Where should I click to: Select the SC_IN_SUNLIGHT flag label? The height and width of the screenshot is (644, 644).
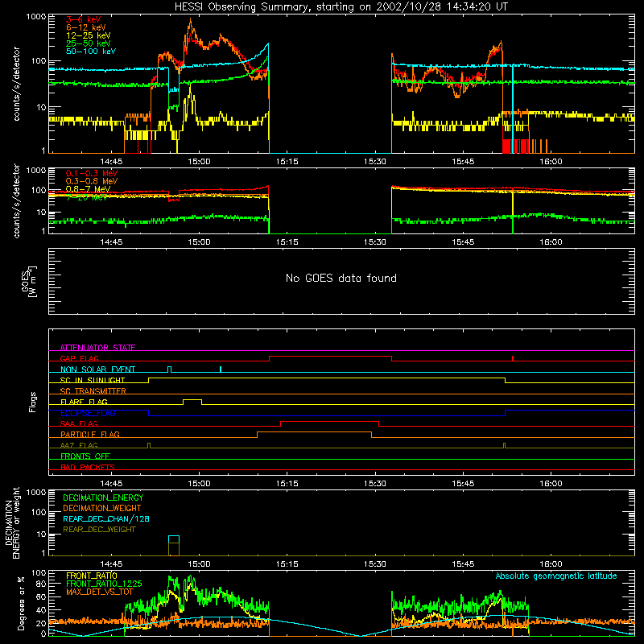coord(93,380)
